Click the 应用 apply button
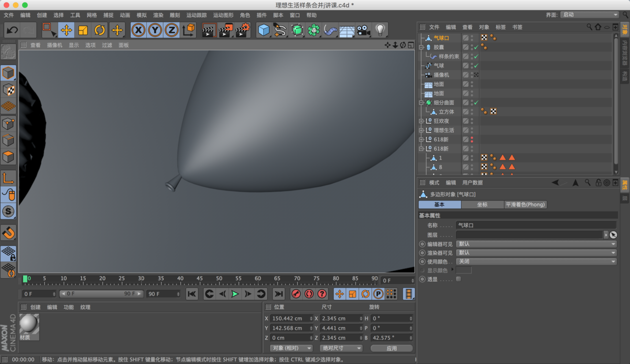The width and height of the screenshot is (630, 364). (x=392, y=348)
